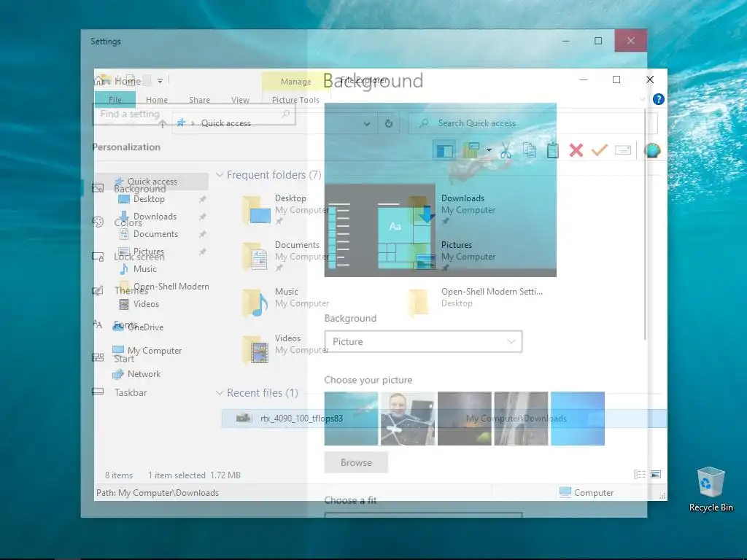747x560 pixels.
Task: Select OneDrive in the navigation tree
Action: (x=139, y=327)
